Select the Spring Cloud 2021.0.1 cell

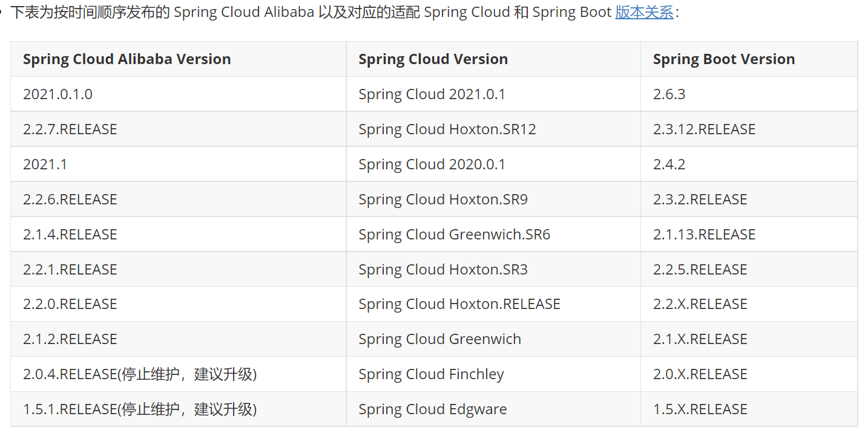(493, 94)
